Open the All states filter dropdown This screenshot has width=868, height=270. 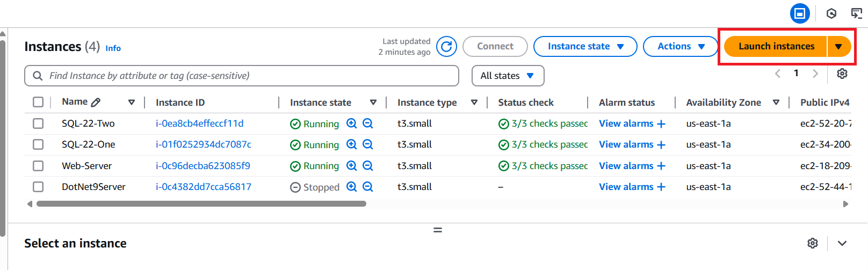(x=508, y=76)
